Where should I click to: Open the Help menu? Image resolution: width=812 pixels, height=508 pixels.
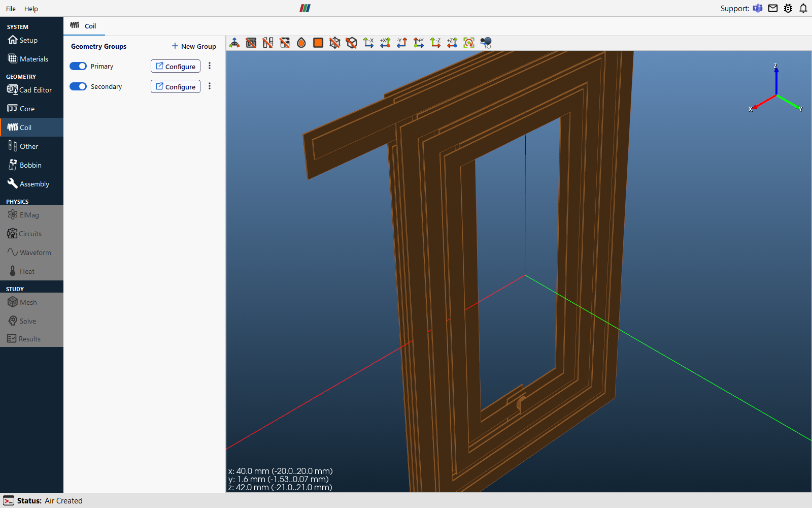(x=31, y=9)
